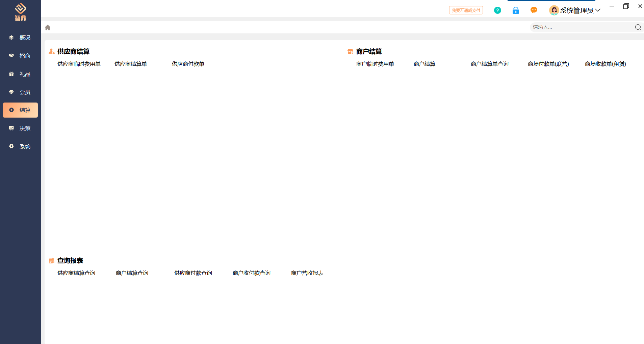Open 供应商临时费用单 link
This screenshot has height=344, width=644.
tap(79, 64)
